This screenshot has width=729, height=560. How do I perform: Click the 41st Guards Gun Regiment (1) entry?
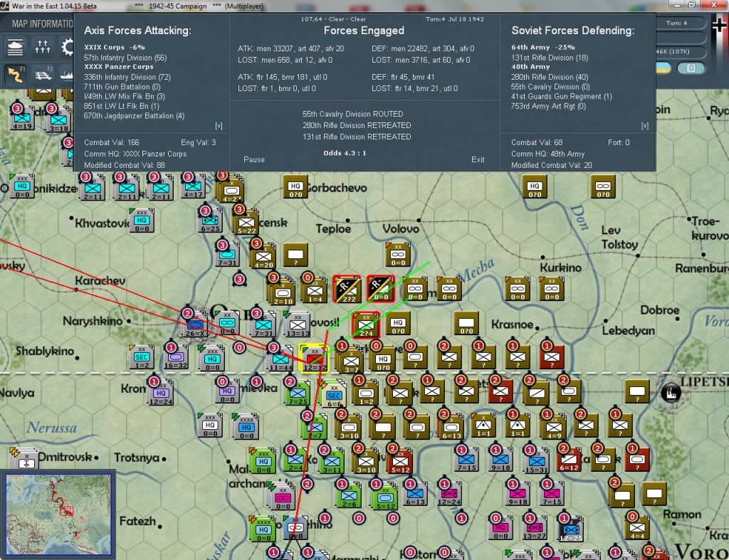click(x=561, y=96)
